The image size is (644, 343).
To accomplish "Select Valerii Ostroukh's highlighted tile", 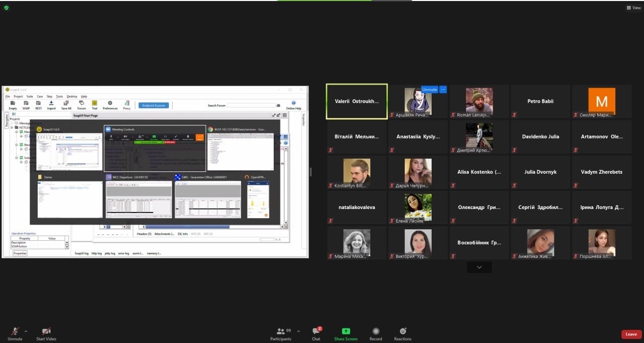I will coord(357,101).
